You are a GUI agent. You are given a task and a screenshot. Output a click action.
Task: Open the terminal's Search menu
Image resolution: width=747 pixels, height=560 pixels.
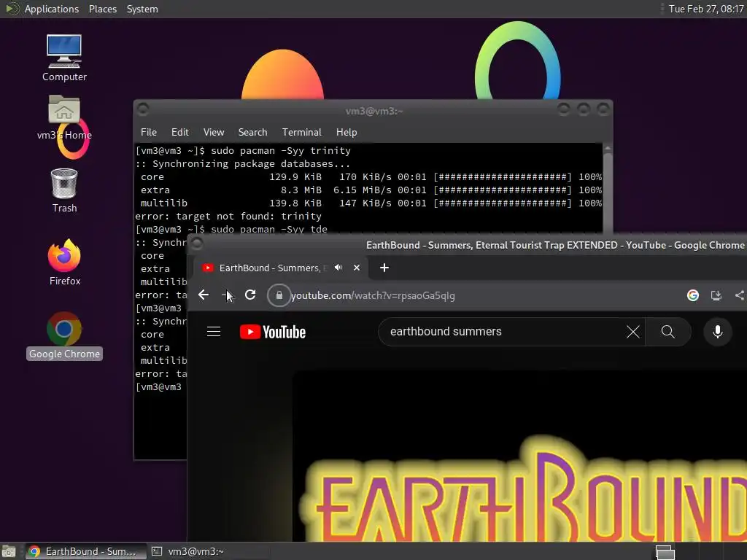pos(252,132)
